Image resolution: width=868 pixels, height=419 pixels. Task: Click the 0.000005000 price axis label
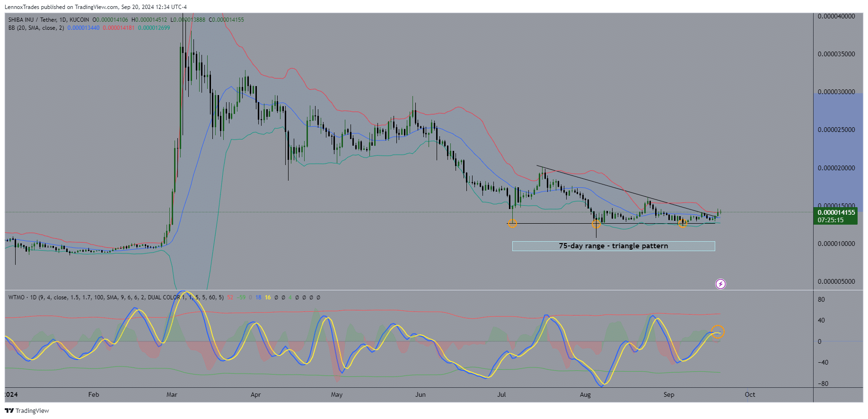836,281
